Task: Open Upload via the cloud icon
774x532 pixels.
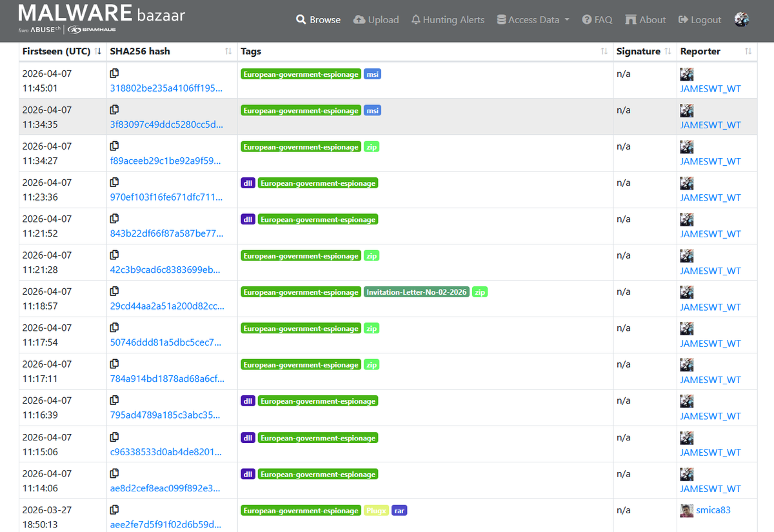Action: pyautogui.click(x=359, y=19)
